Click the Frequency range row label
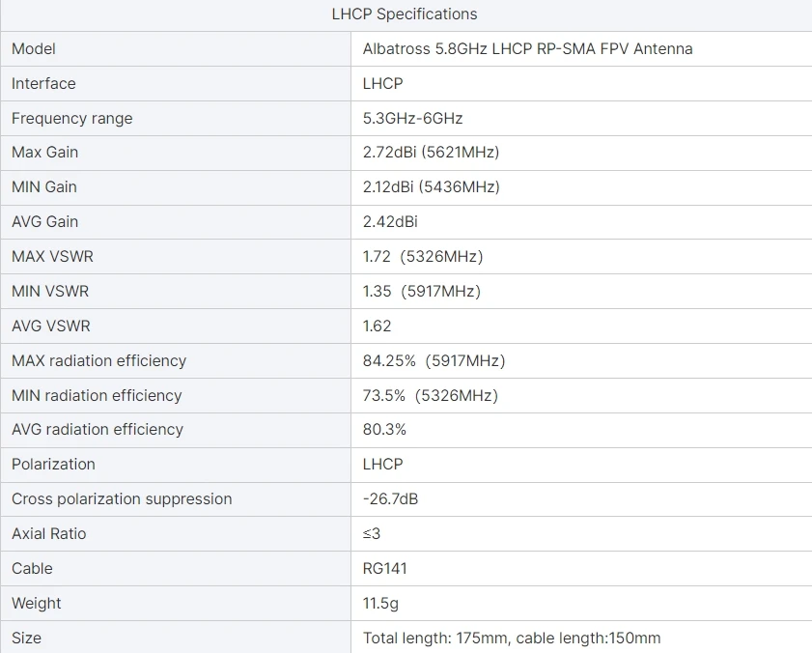The width and height of the screenshot is (812, 653). tap(71, 118)
